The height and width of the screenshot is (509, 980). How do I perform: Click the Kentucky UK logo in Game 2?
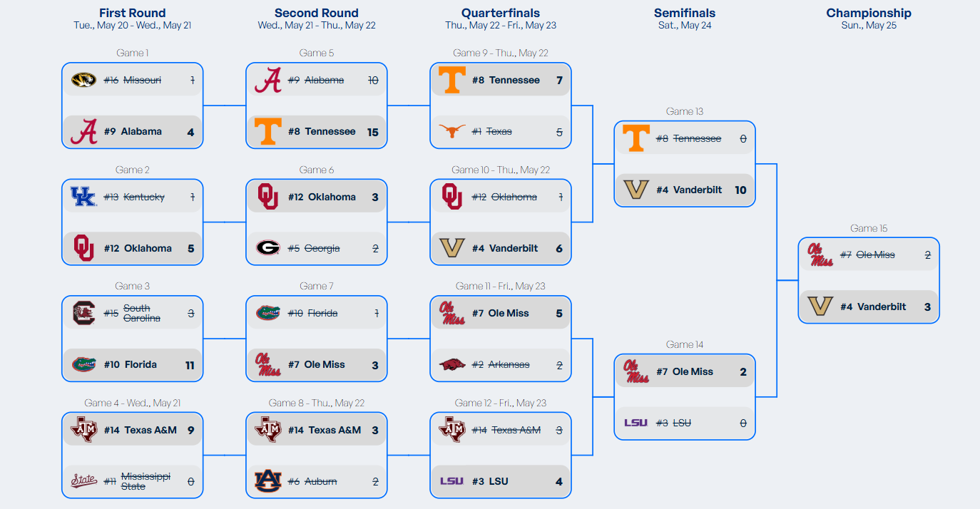83,197
